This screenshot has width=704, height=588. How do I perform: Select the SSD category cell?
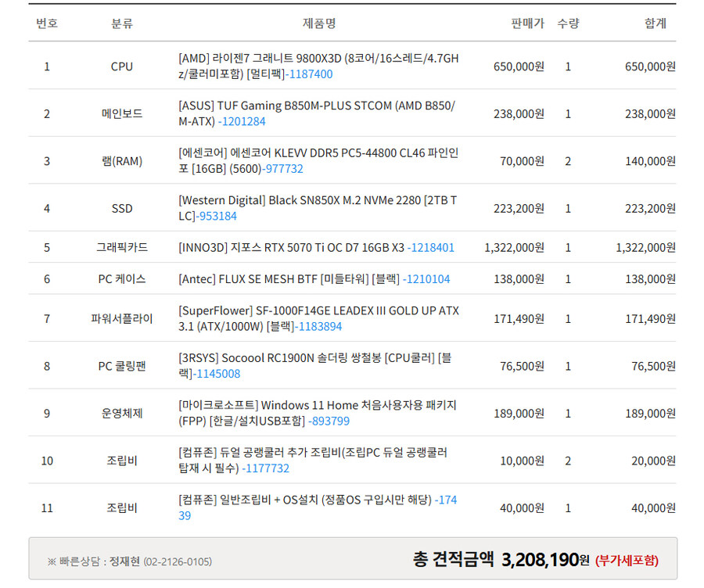122,208
